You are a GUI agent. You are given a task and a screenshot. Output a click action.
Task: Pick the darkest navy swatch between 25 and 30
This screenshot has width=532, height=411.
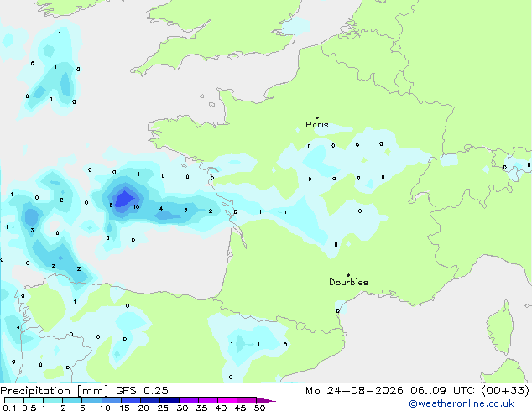click(169, 400)
